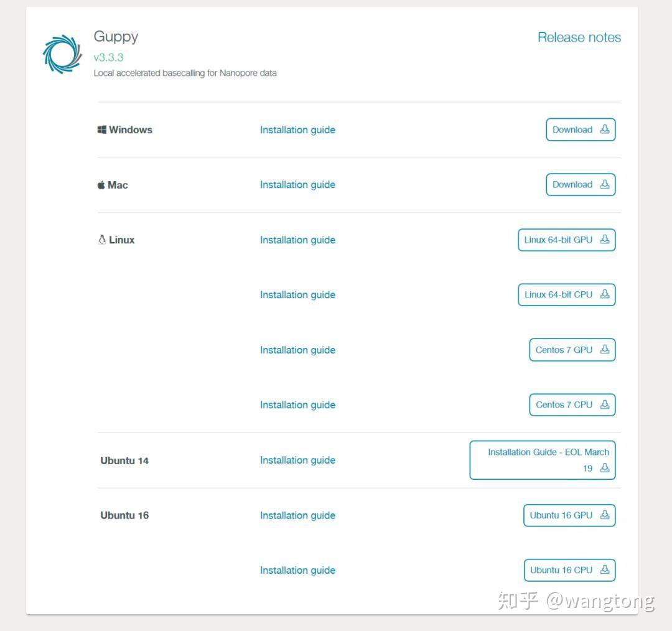Select the Linux penguin icon
This screenshot has width=672, height=631.
[x=101, y=240]
